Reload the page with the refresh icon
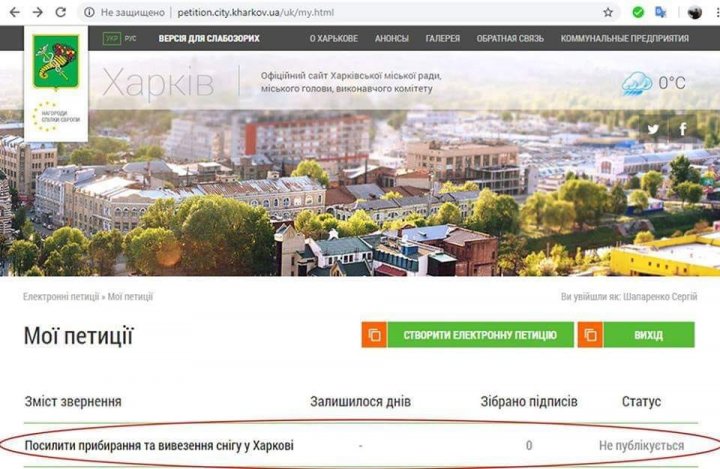 click(61, 12)
